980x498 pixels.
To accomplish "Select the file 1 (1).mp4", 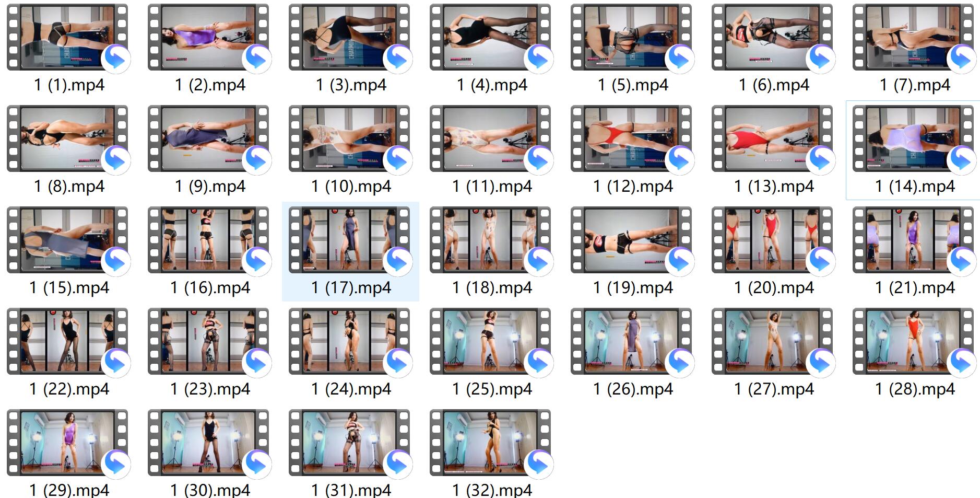I will [67, 38].
